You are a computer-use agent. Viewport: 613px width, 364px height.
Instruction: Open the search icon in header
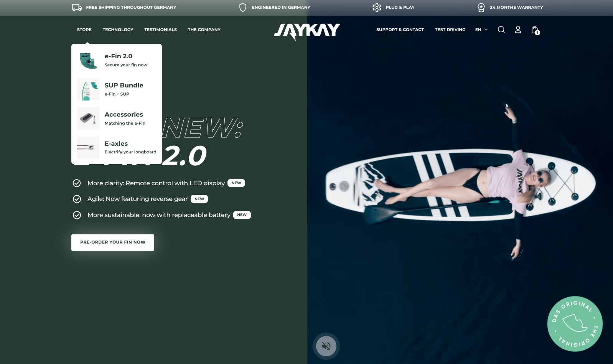[x=501, y=30]
